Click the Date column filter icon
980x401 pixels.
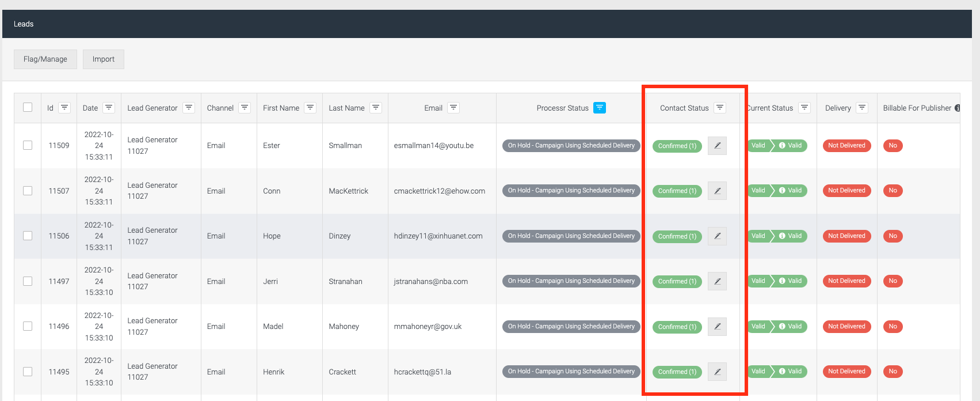109,108
